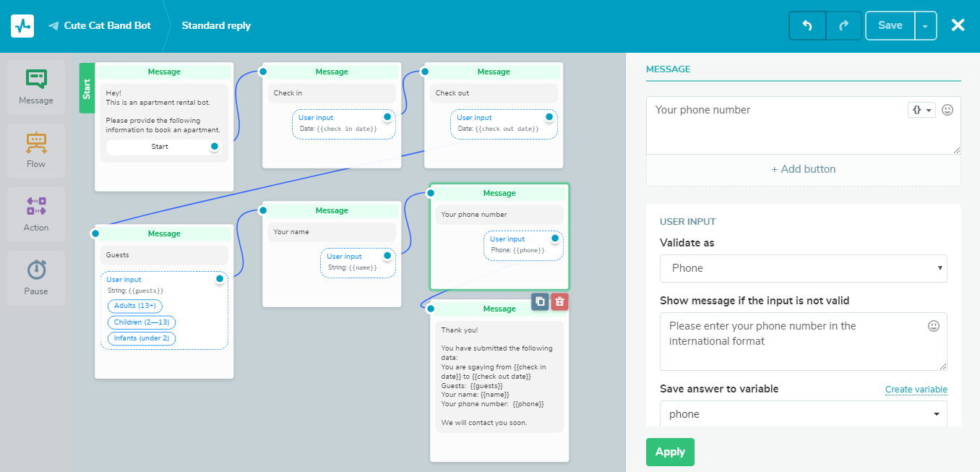Screen dimensions: 980x472
Task: Choose the Adults (13+) quick reply
Action: click(x=135, y=306)
